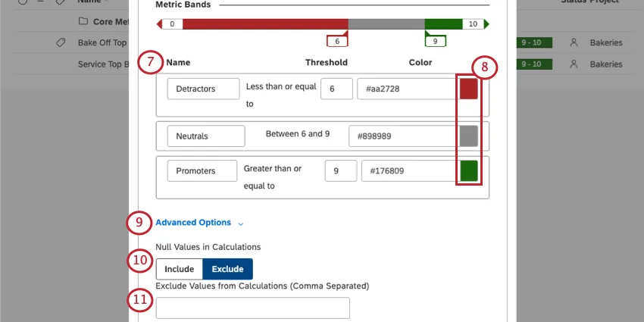Click the Advanced Options chevron arrow

(241, 224)
